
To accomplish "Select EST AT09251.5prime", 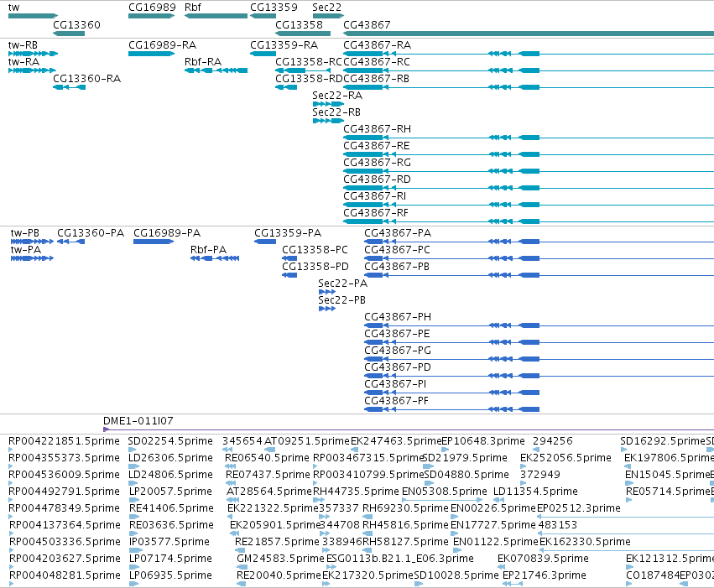I will pos(307,441).
